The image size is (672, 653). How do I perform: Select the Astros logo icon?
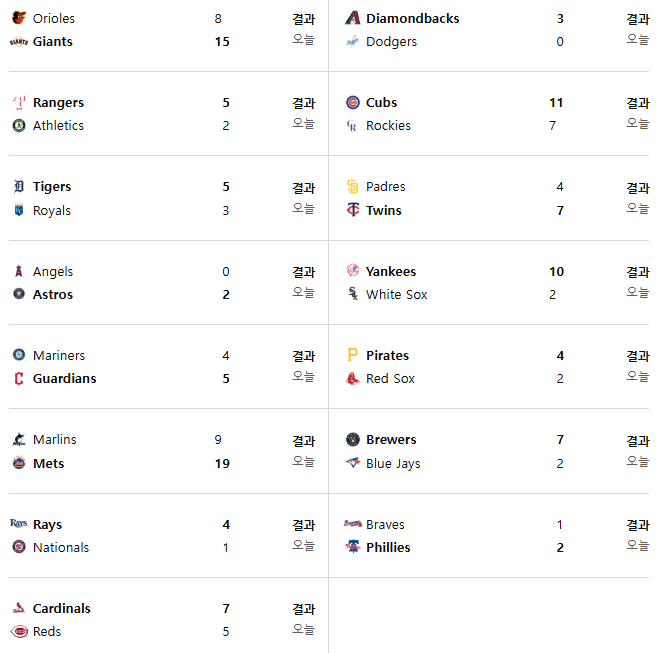(19, 294)
